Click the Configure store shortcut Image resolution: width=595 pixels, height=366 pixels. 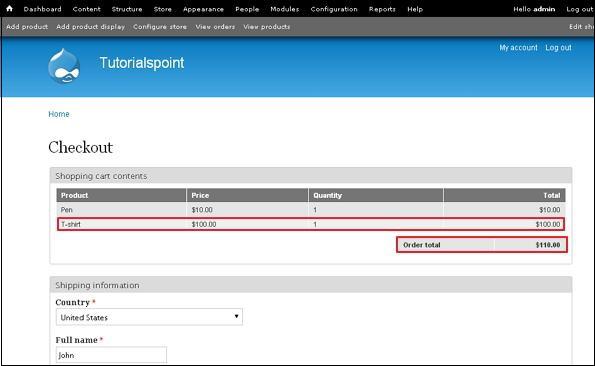(160, 27)
